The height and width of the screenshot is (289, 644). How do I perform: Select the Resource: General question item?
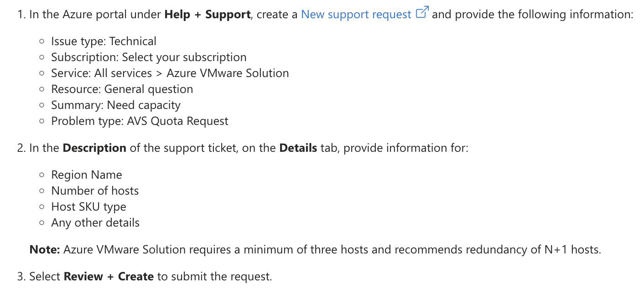pyautogui.click(x=122, y=89)
